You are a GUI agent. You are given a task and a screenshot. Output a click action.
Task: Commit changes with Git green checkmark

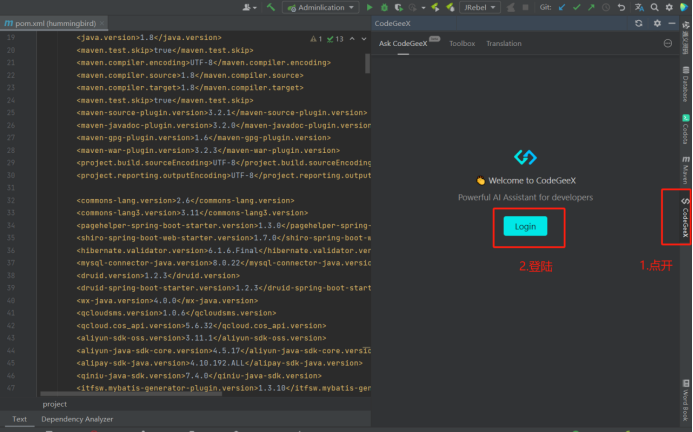click(x=577, y=7)
